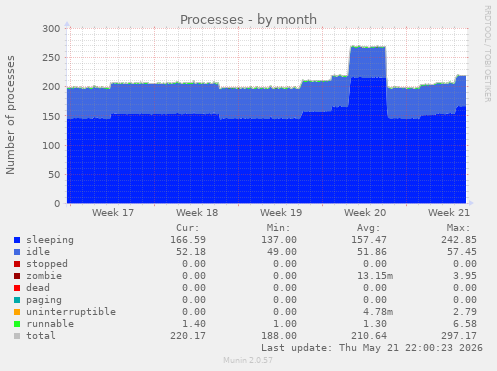Click total minimum value 188.00

pos(279,336)
